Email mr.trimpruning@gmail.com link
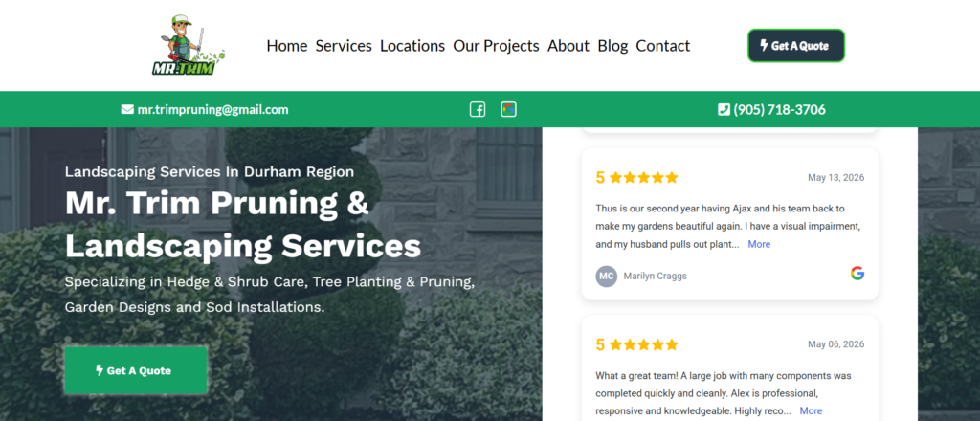 coord(213,110)
